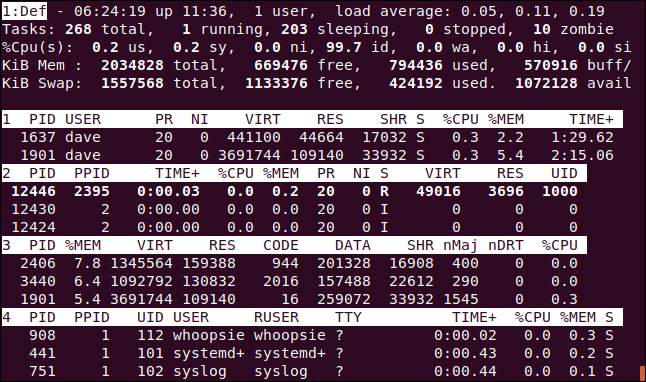The image size is (646, 382).
Task: Select the load average value 0.05
Action: (479, 11)
